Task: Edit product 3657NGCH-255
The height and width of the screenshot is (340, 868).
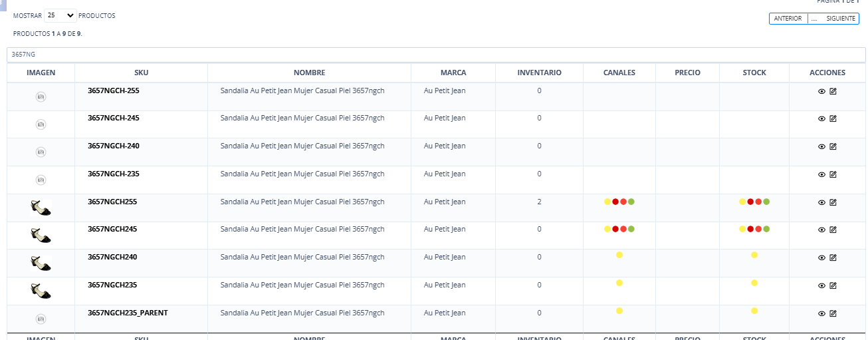Action: pyautogui.click(x=833, y=91)
